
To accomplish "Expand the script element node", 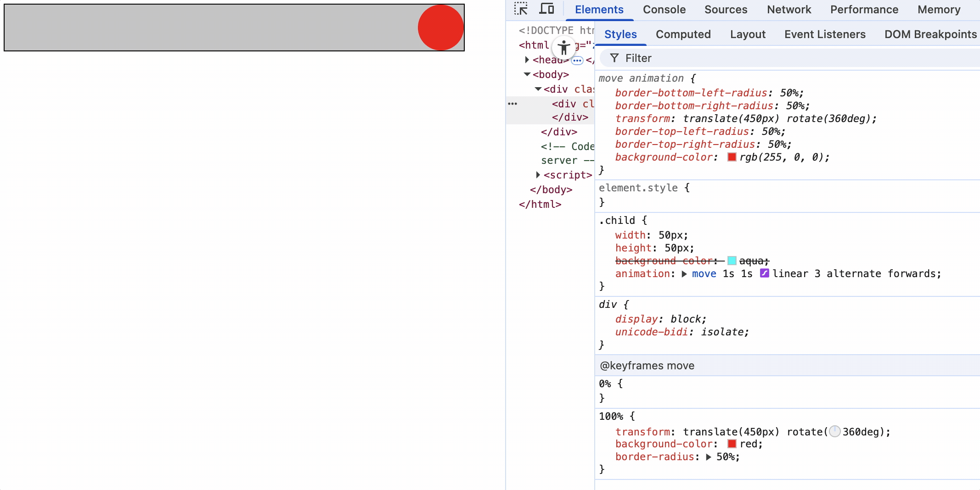I will point(538,175).
